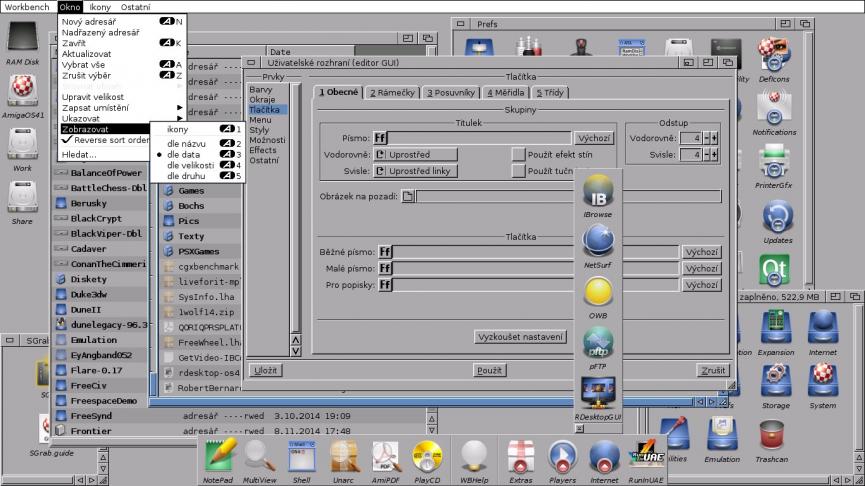Image resolution: width=865 pixels, height=486 pixels.
Task: Launch Shell from the dock
Action: tap(301, 458)
